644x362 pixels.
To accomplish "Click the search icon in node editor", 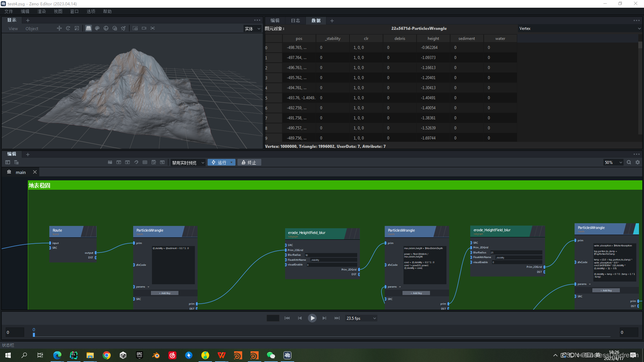I will click(629, 162).
